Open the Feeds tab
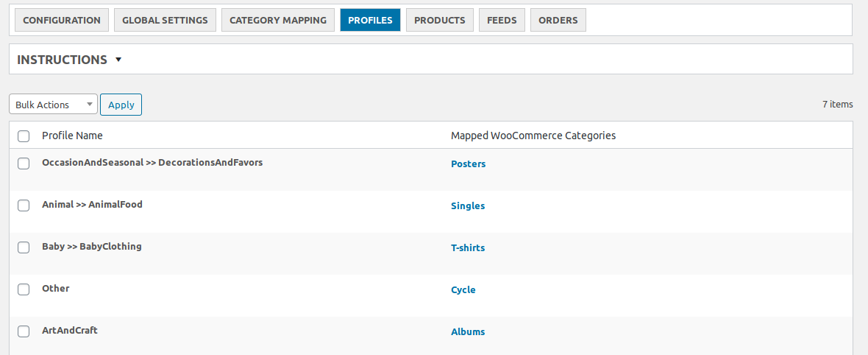Screen dimensions: 868x355 point(502,20)
